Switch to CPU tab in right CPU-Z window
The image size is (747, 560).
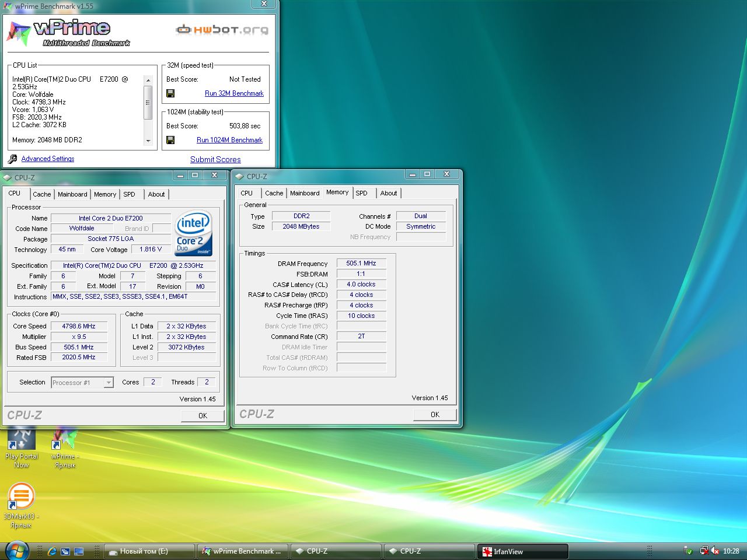click(247, 193)
